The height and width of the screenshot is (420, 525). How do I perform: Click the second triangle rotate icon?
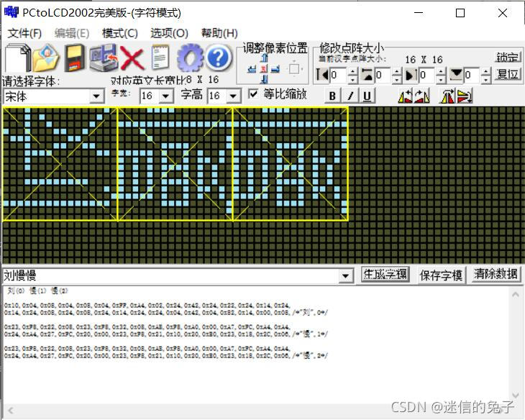pyautogui.click(x=422, y=96)
